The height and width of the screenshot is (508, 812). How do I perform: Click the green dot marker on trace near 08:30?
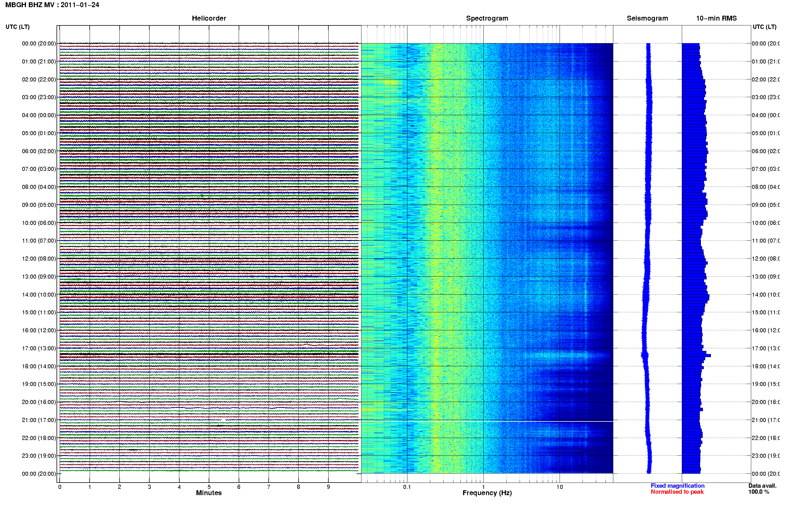pos(202,195)
